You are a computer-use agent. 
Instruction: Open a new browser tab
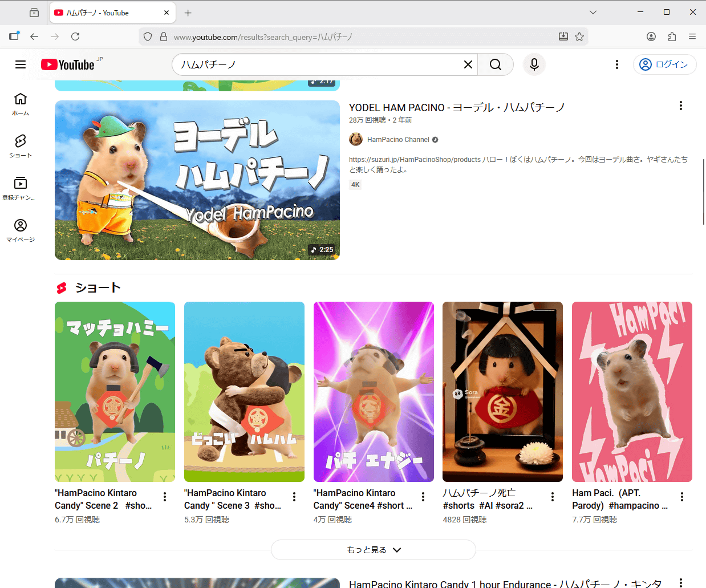[x=188, y=13]
